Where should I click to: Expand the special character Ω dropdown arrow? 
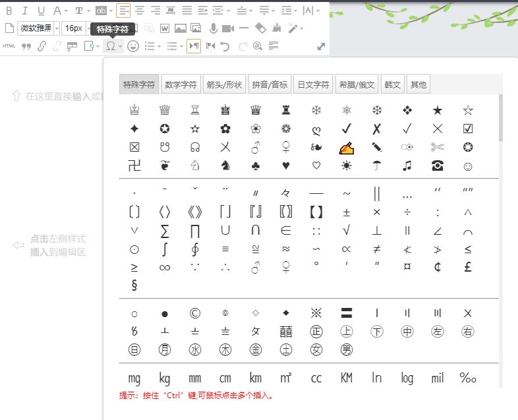tap(121, 46)
